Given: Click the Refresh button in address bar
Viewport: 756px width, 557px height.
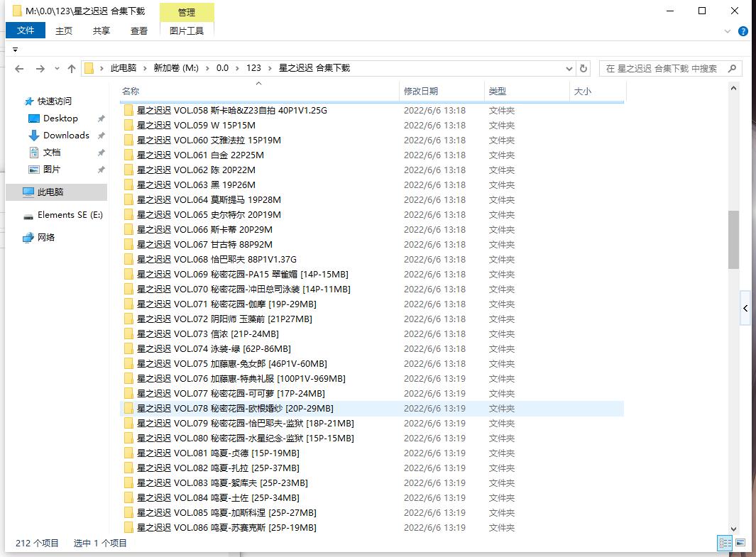Looking at the screenshot, I should pyautogui.click(x=584, y=68).
